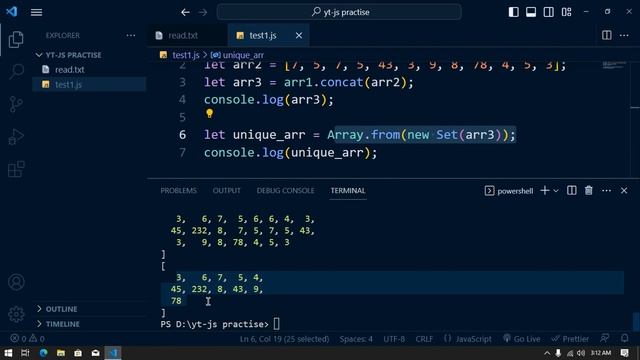640x360 pixels.
Task: Kill the terminal with trash icon
Action: pos(589,191)
